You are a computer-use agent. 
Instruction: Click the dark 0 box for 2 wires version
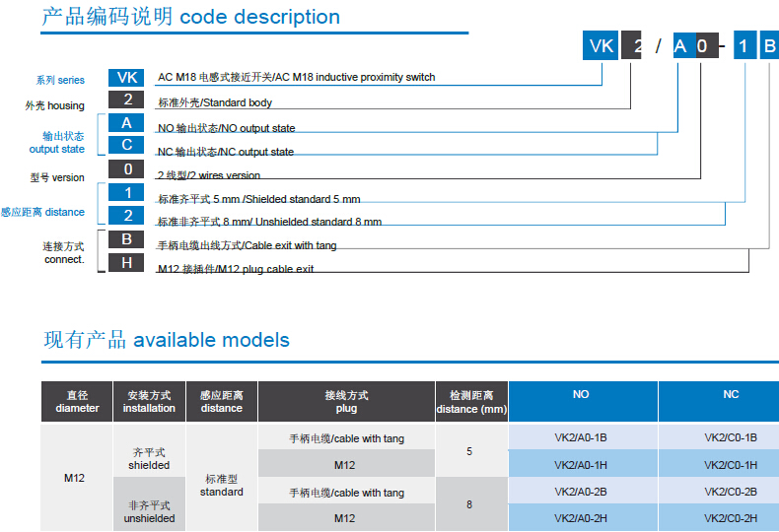click(x=126, y=169)
